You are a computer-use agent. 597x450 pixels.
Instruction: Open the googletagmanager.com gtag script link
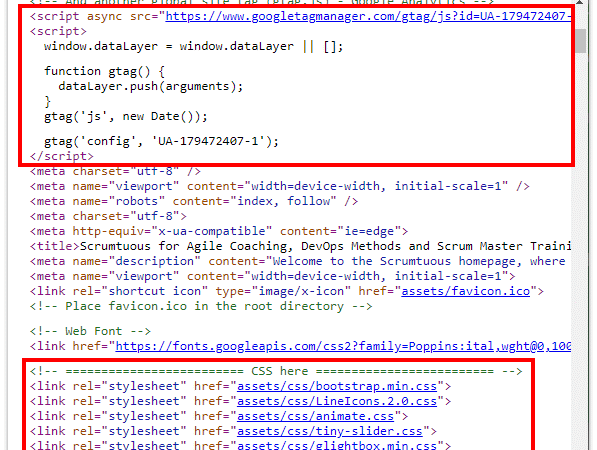click(x=368, y=16)
